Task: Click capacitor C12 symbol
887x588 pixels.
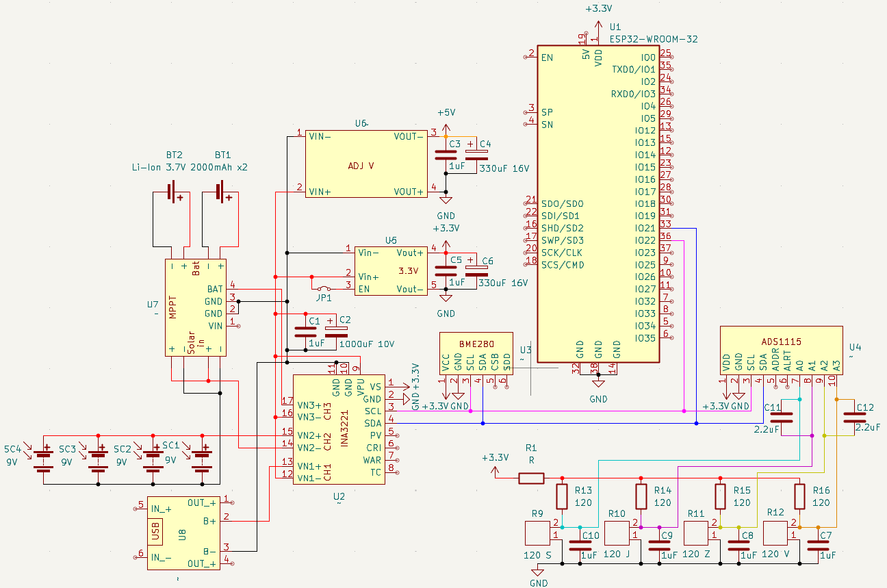Action: click(853, 417)
